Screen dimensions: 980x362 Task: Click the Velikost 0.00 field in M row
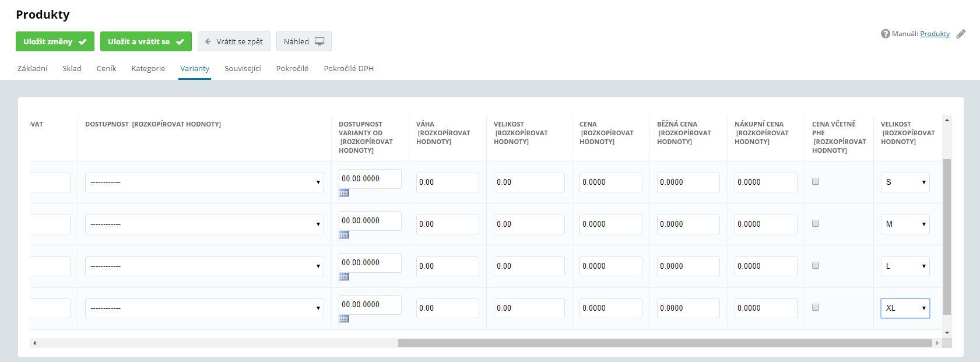click(529, 224)
